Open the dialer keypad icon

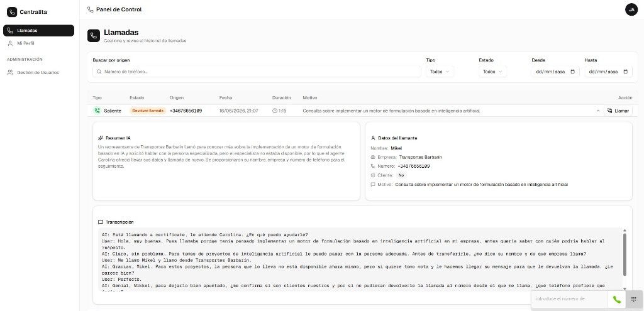point(634,300)
